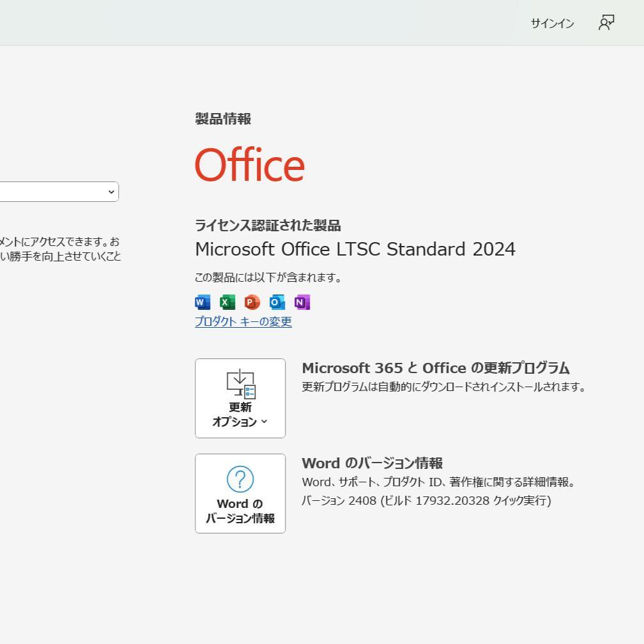Click the ライセンス認証された製品 label

268,226
